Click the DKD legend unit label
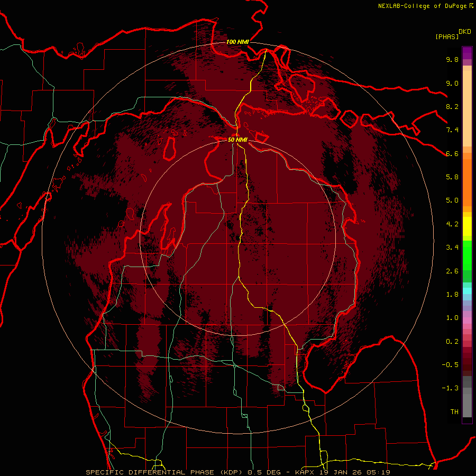Screen dimensions: 476x476 click(x=465, y=32)
